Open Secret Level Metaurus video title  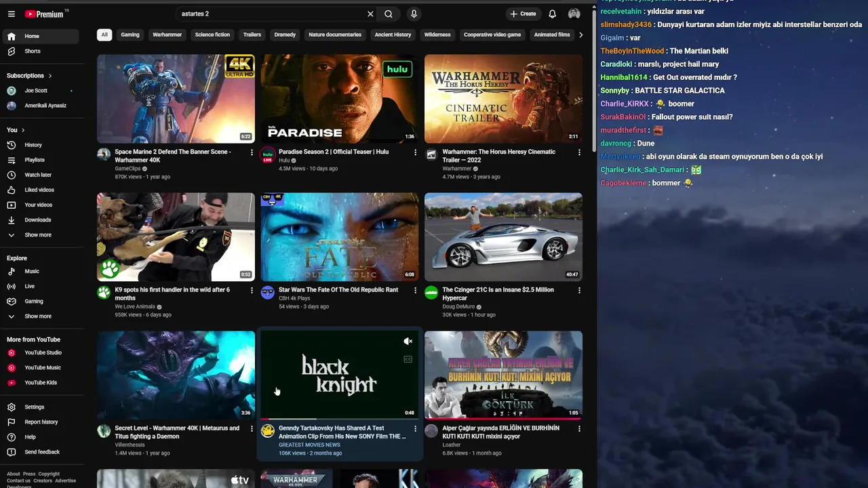tap(177, 432)
